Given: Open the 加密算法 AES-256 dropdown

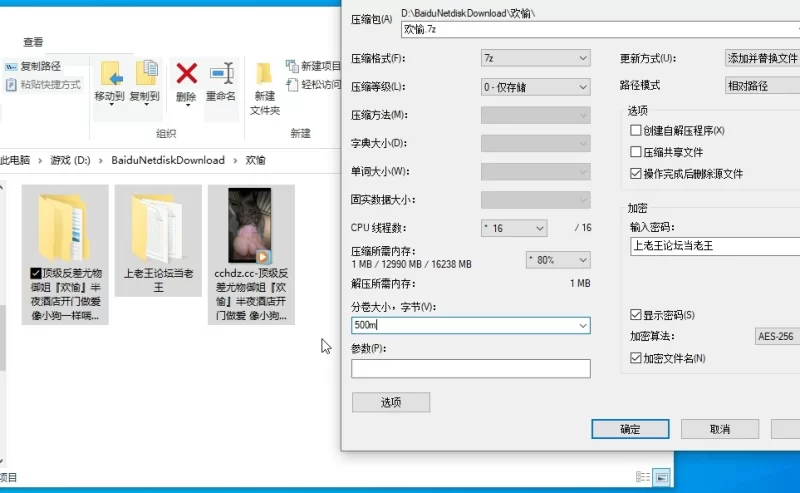Looking at the screenshot, I should (777, 336).
